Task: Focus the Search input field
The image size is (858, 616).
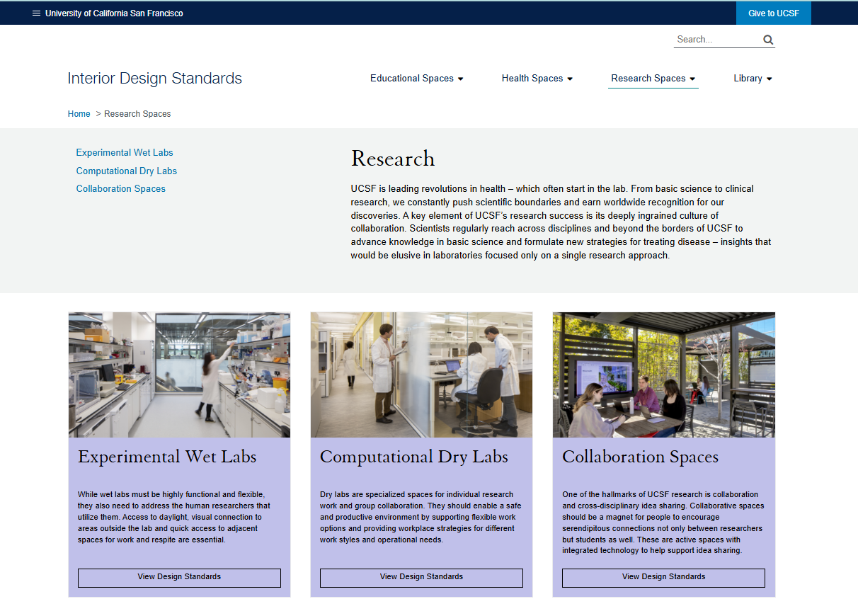Action: [x=716, y=40]
